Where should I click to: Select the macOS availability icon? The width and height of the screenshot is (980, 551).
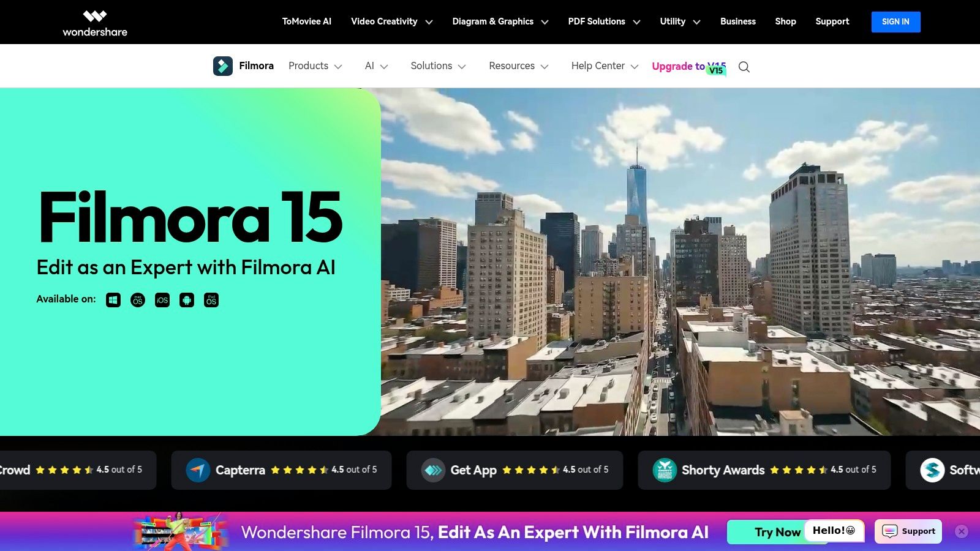(137, 300)
